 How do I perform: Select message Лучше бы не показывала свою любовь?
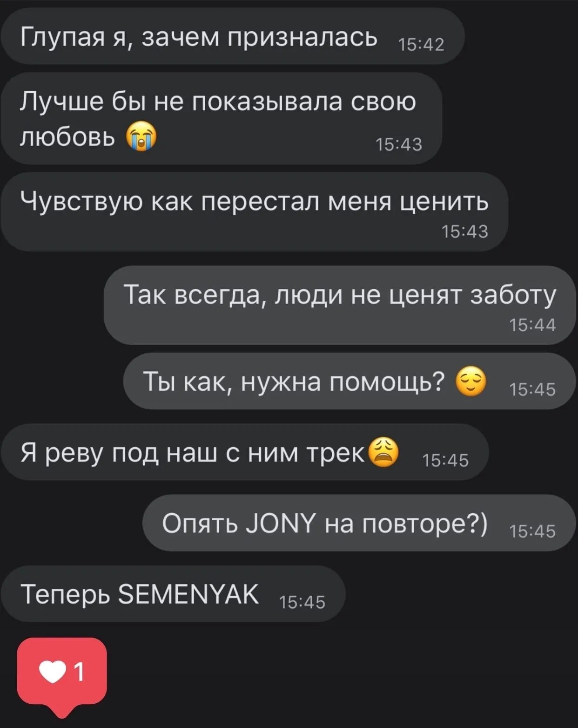tap(221, 118)
